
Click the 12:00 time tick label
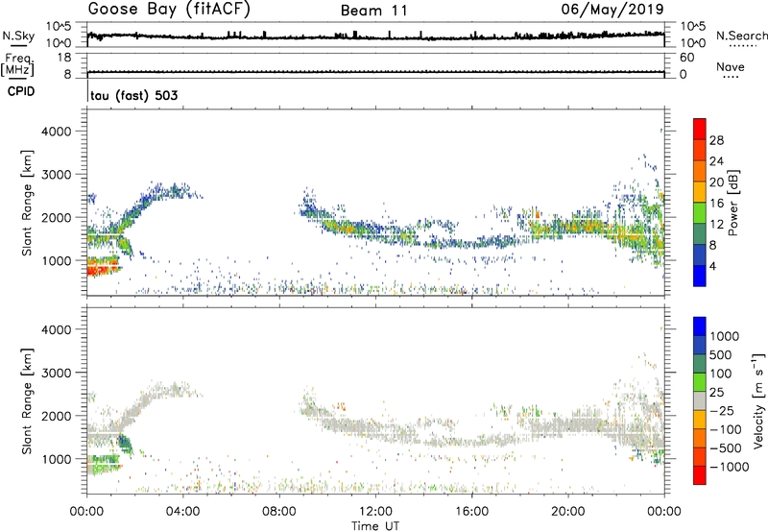coord(375,512)
